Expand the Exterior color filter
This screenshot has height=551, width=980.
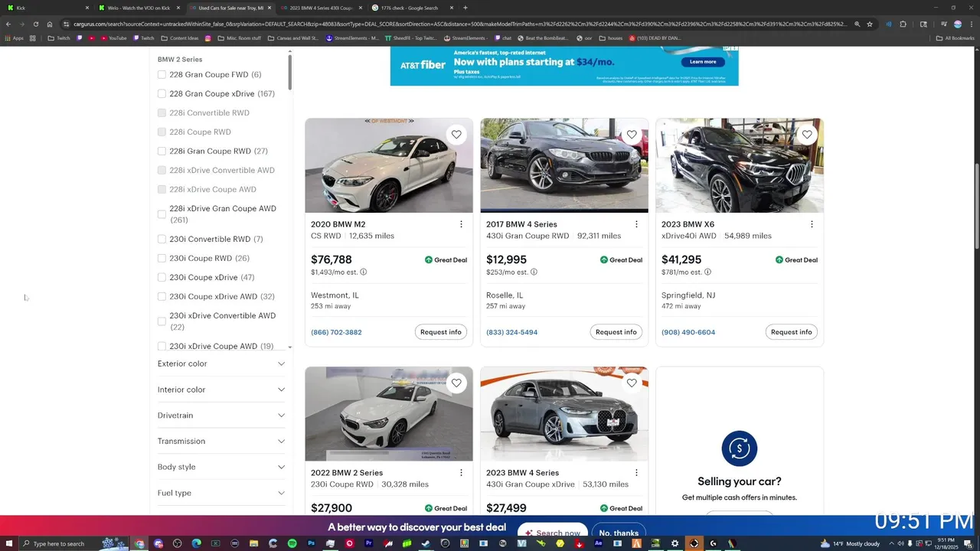[221, 364]
